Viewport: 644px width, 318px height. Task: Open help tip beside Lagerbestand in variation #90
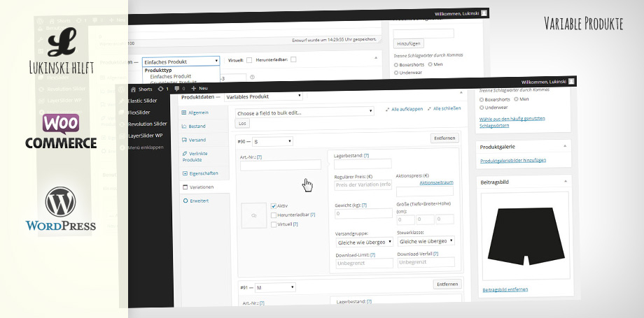pos(366,156)
